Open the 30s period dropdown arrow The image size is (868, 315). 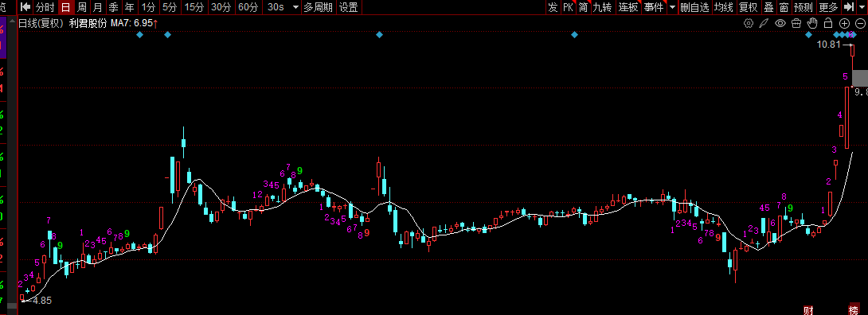295,8
